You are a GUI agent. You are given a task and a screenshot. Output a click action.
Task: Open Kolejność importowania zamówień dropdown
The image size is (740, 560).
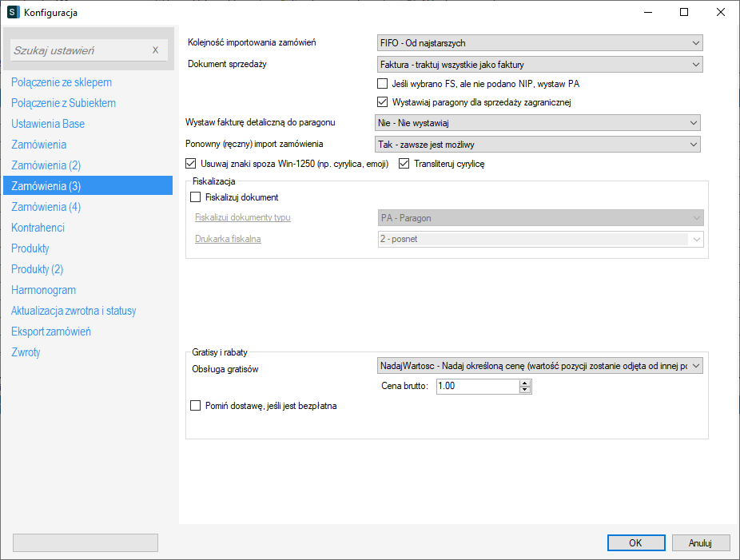coord(539,43)
